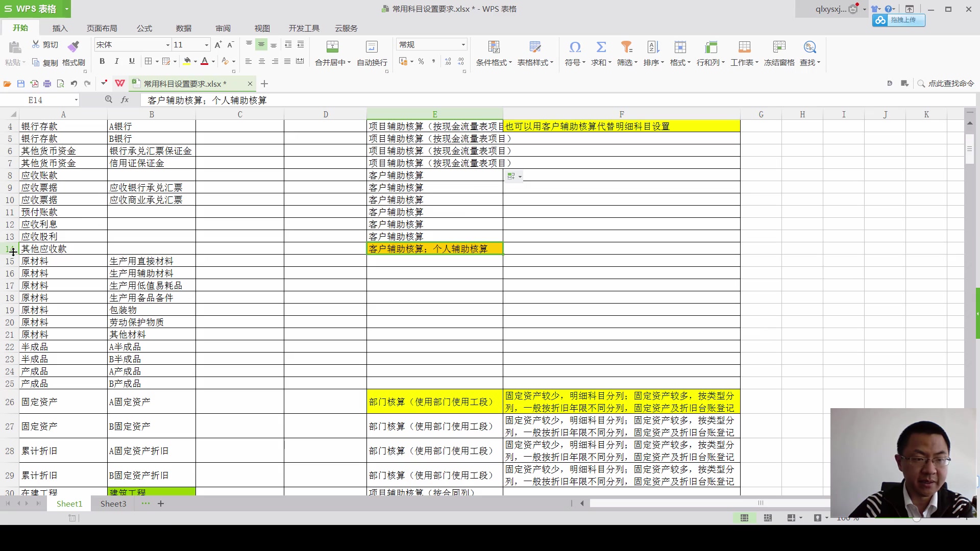This screenshot has height=551, width=980.
Task: Switch to the 视图 ribbon tab
Action: coord(262,28)
